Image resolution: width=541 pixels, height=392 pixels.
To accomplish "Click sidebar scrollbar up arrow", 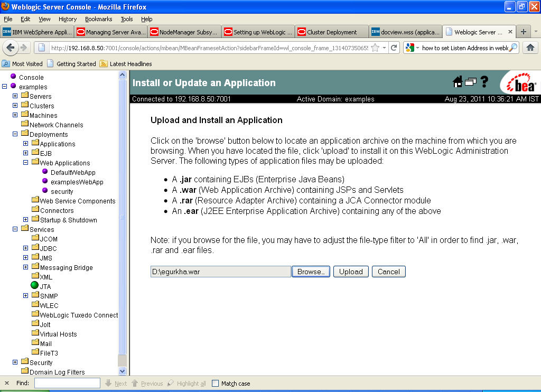I will tap(123, 74).
